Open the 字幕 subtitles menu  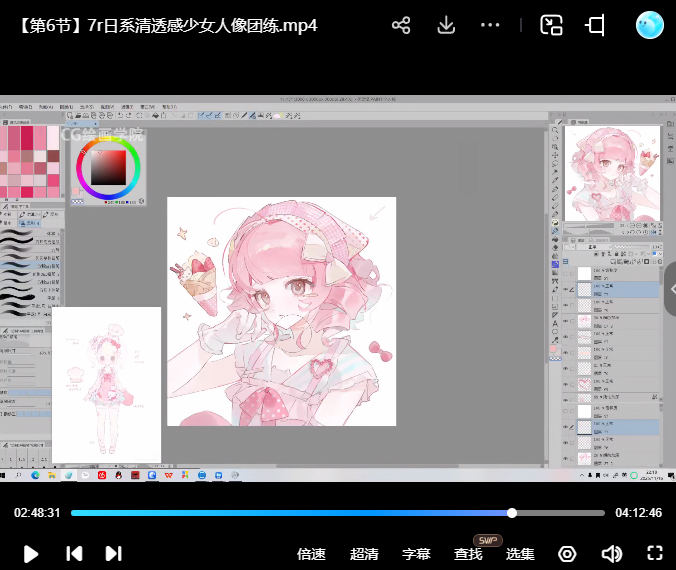tap(416, 554)
